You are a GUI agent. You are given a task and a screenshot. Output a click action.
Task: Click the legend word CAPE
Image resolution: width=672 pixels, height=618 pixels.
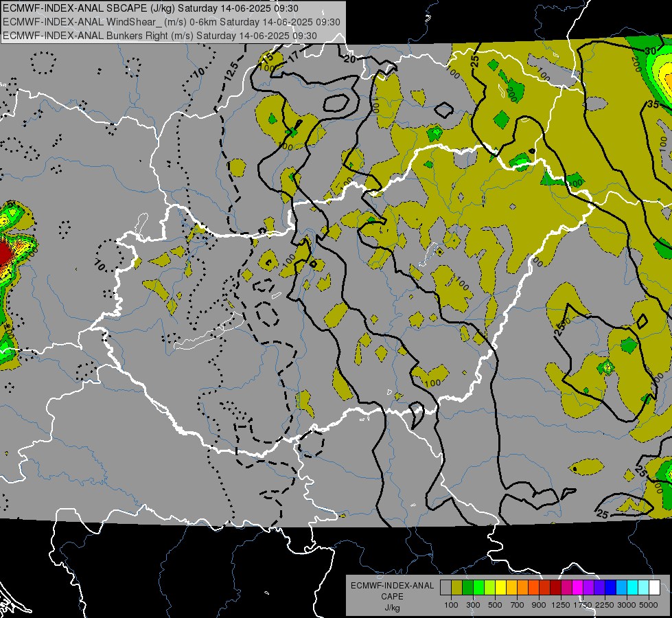[392, 596]
